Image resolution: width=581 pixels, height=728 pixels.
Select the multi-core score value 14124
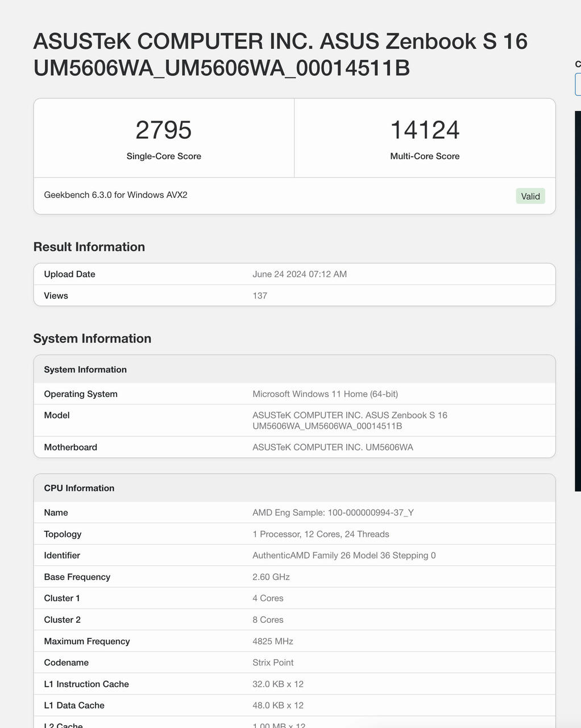[425, 130]
